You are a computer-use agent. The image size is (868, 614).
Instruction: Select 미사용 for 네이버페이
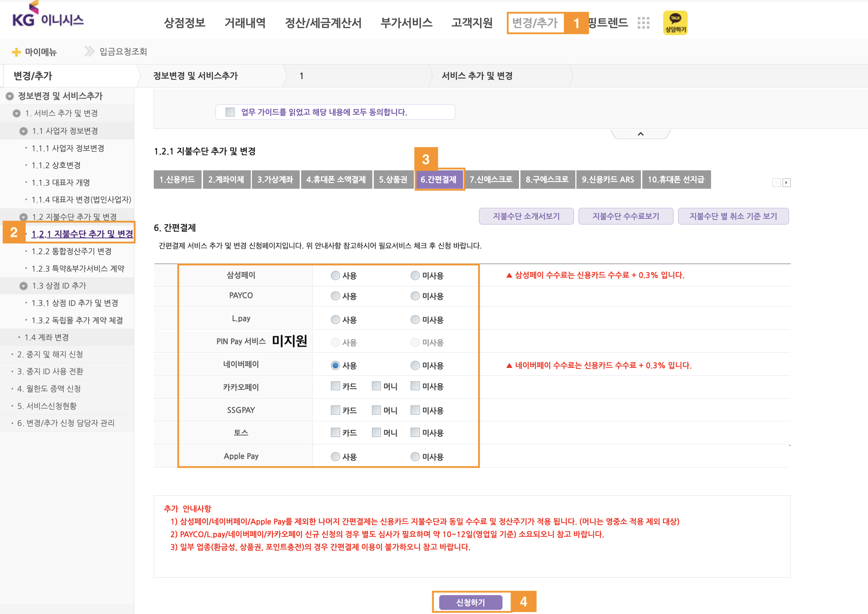415,365
